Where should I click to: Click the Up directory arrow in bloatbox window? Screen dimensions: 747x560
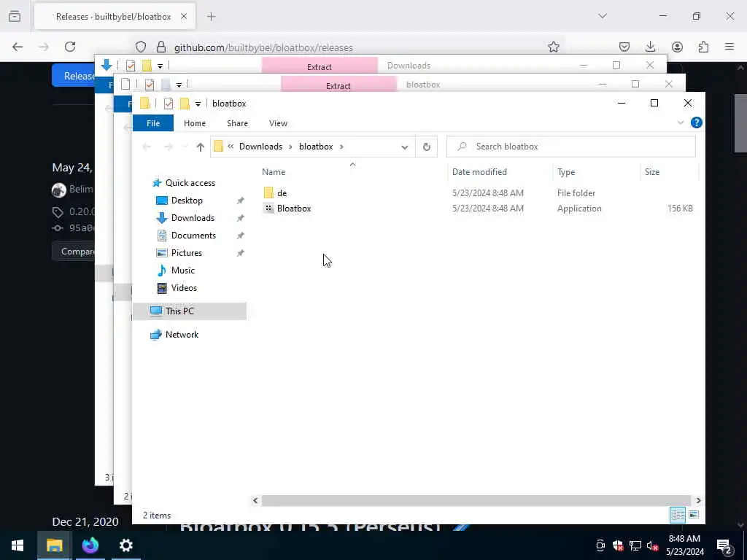(200, 147)
